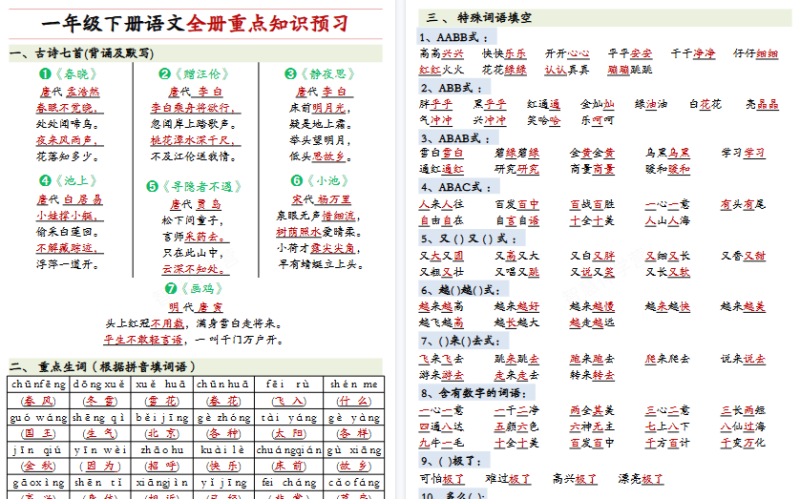Image resolution: width=800 pixels, height=499 pixels.
Task: Click the poem title ❹《池上》
Action: (x=68, y=181)
